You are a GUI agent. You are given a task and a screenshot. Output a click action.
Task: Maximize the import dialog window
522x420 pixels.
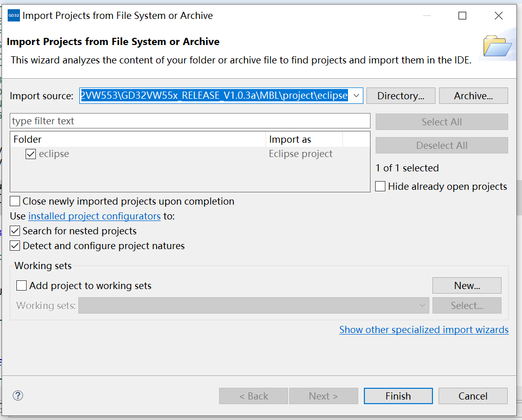(463, 16)
